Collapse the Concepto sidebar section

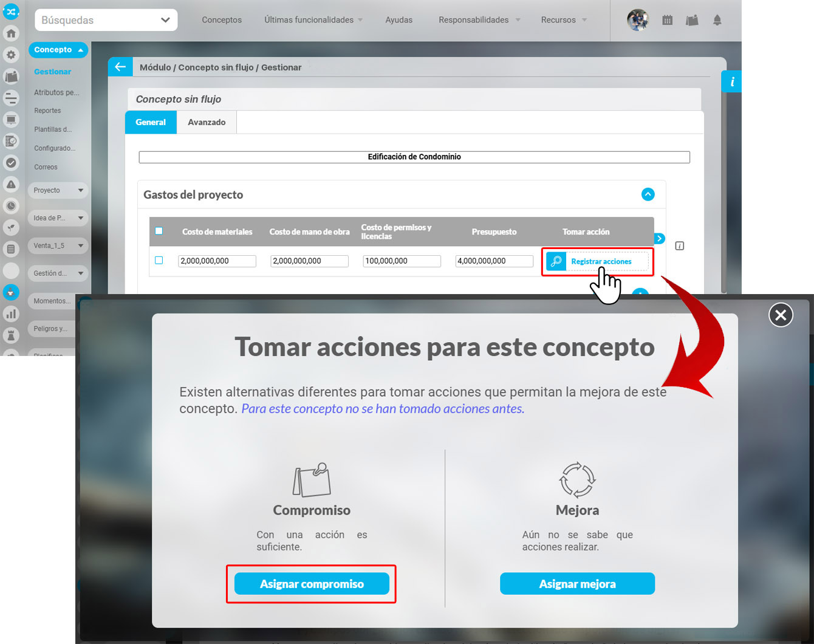[58, 50]
